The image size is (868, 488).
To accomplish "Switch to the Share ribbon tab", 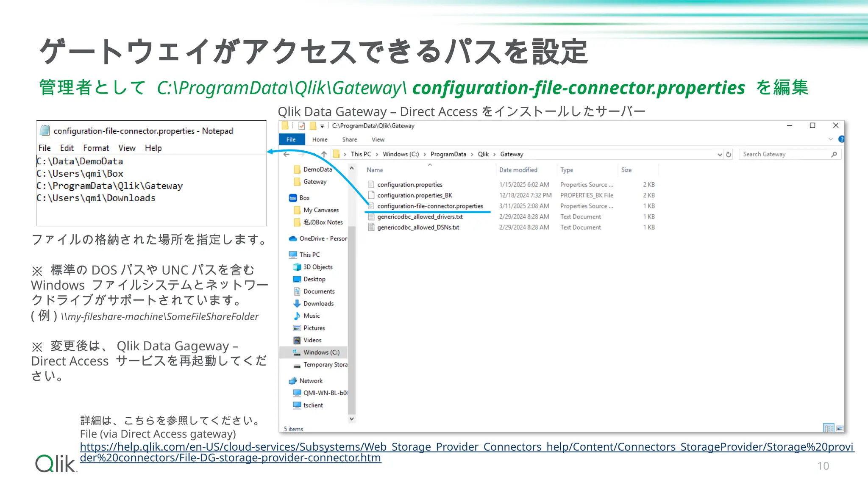I will 350,139.
